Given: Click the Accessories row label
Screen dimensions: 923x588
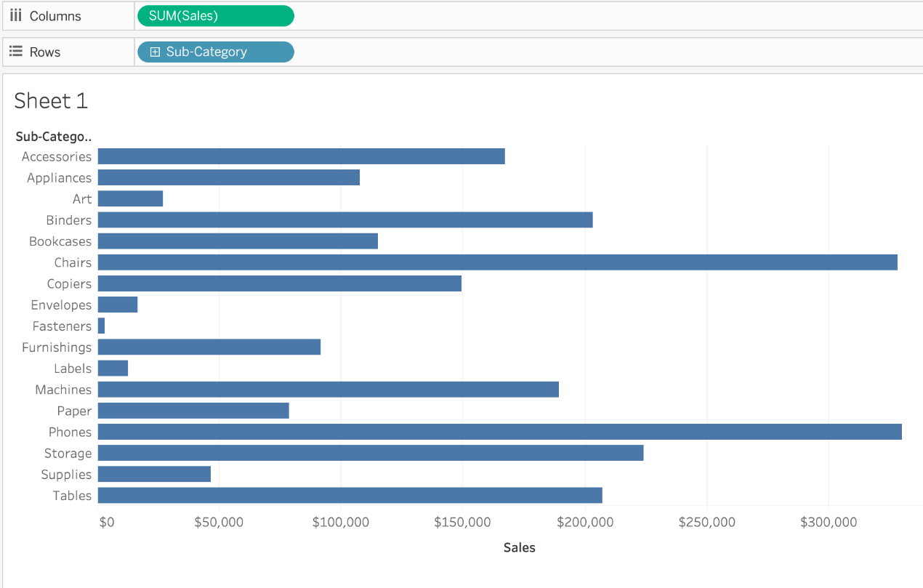Looking at the screenshot, I should coord(57,157).
